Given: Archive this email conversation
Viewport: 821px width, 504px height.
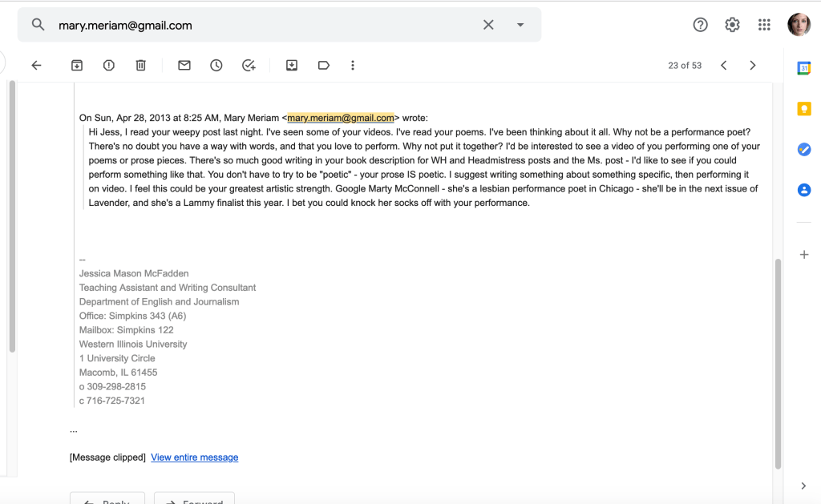Looking at the screenshot, I should point(77,66).
